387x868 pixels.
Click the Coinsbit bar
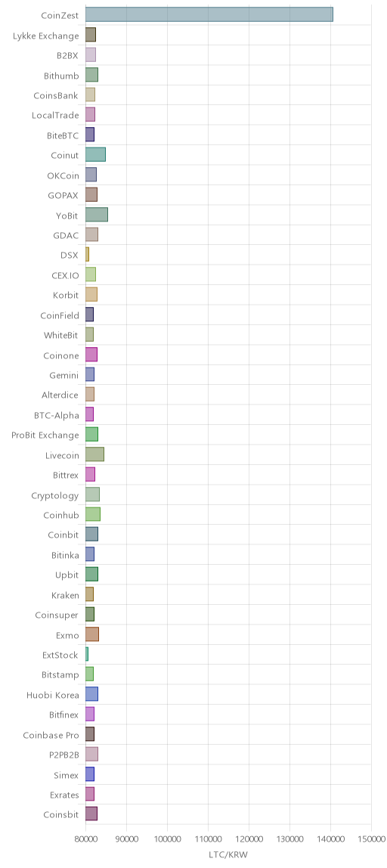click(x=91, y=814)
